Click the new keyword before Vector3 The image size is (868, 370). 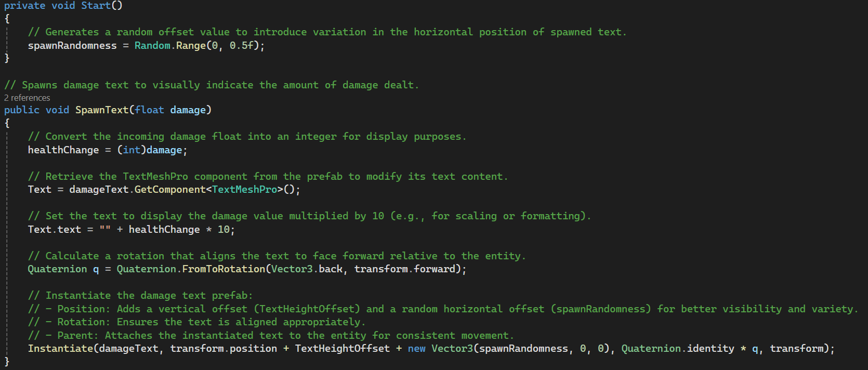pos(416,348)
